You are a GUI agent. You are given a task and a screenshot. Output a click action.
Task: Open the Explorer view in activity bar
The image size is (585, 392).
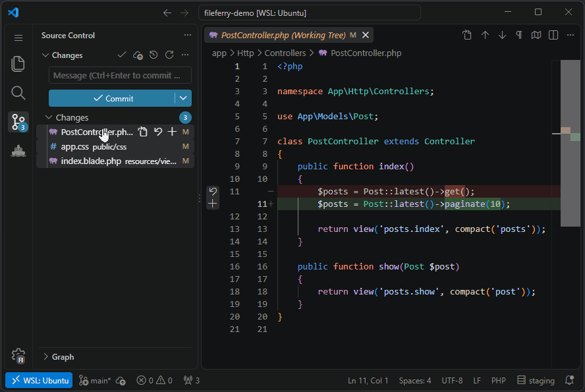[x=18, y=64]
